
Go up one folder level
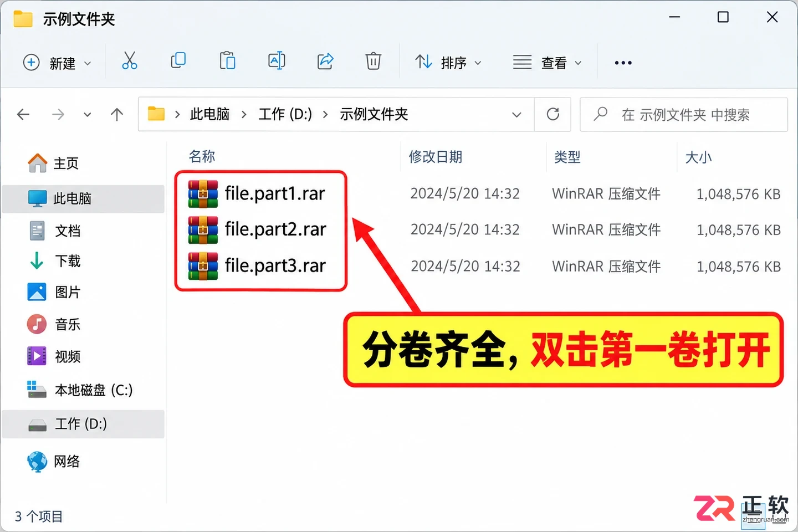[x=117, y=115]
